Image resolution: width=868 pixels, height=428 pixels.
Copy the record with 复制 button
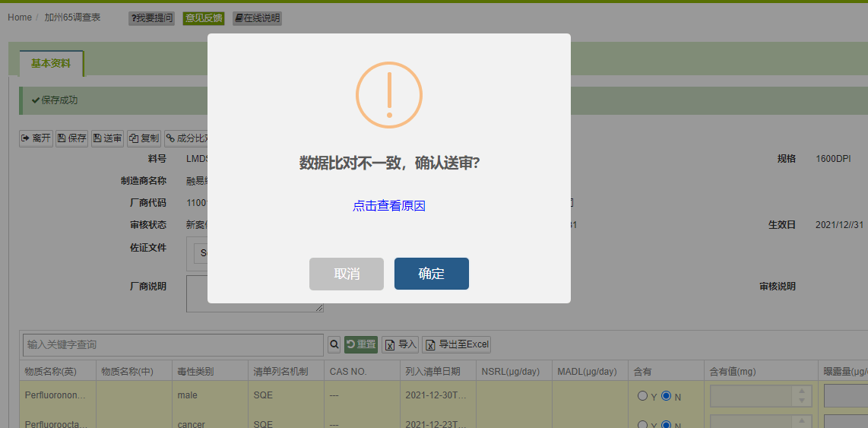coord(144,138)
